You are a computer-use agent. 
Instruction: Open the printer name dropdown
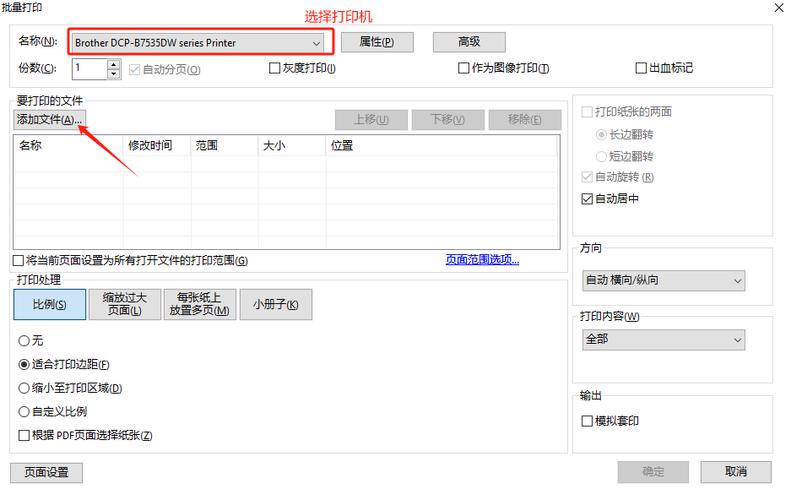click(x=198, y=43)
